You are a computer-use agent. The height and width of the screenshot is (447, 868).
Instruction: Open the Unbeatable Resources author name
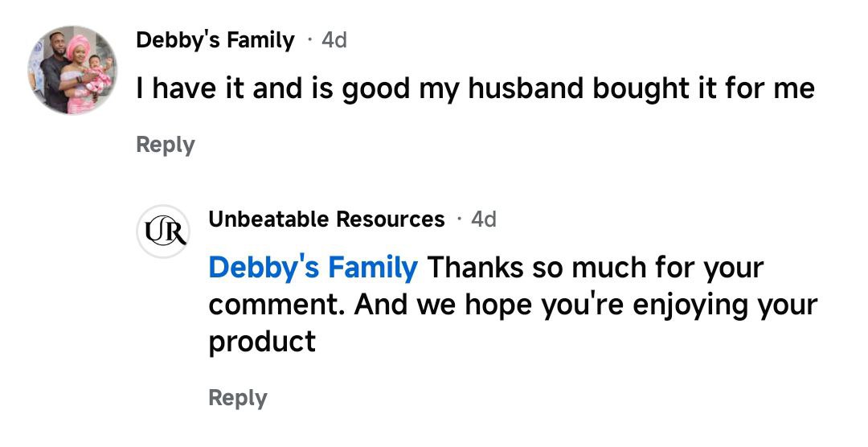point(325,219)
